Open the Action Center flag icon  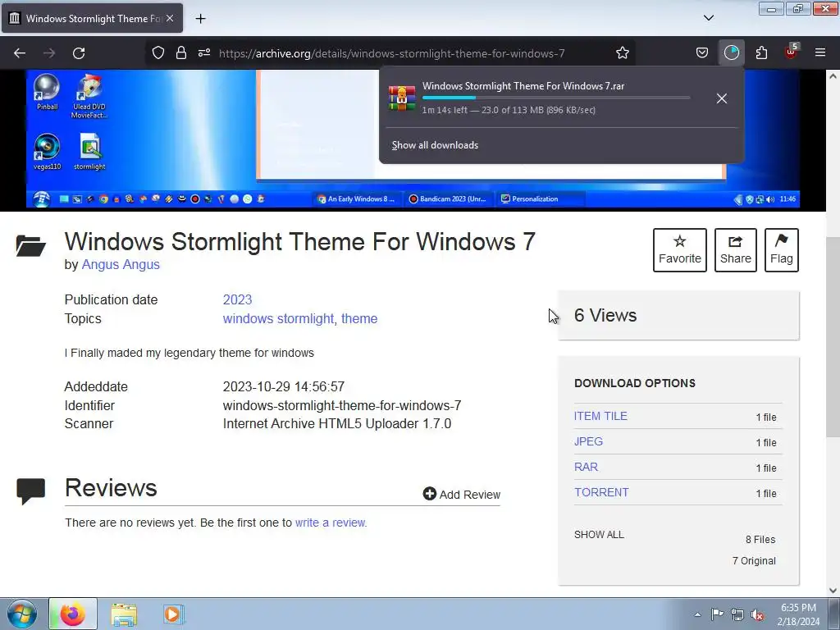(717, 614)
